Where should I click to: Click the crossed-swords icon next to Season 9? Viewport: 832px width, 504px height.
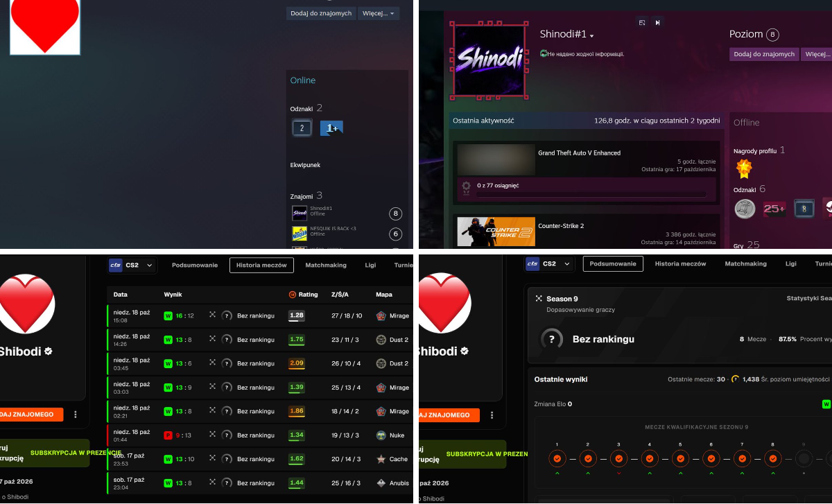[x=538, y=299]
